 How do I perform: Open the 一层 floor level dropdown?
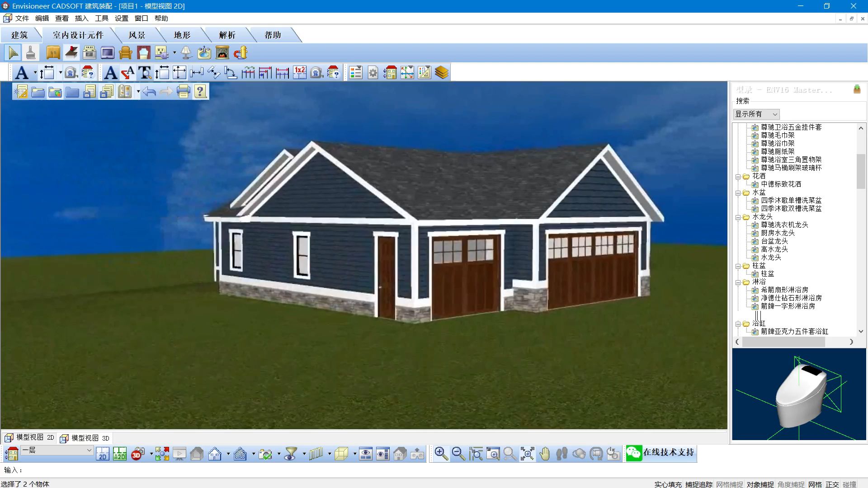click(57, 450)
